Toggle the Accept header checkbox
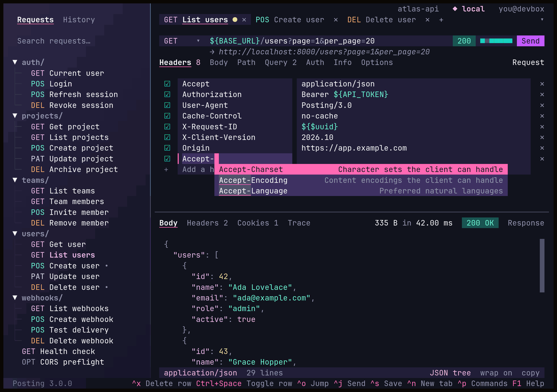This screenshot has height=392, width=557. tap(167, 84)
